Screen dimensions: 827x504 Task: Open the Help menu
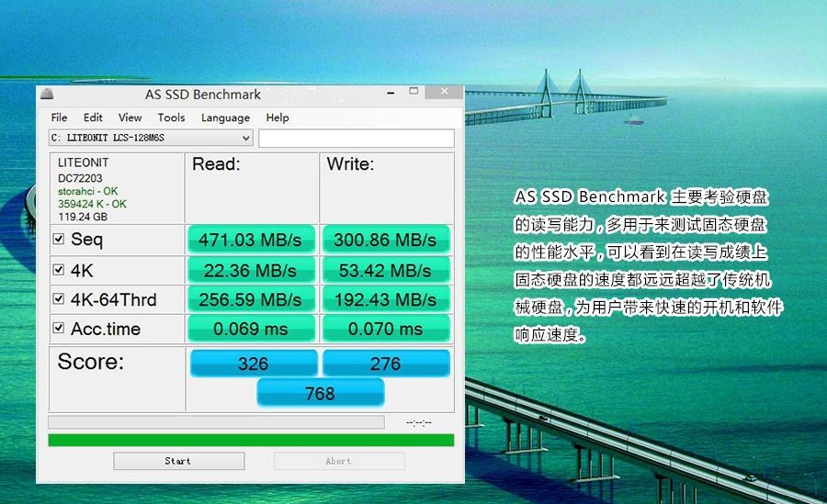[x=278, y=118]
